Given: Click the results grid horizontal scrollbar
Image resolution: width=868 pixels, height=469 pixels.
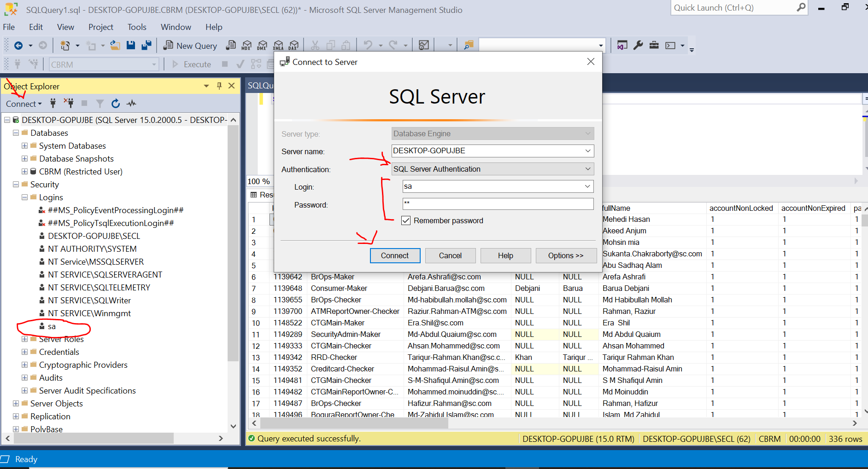Looking at the screenshot, I should (355, 423).
